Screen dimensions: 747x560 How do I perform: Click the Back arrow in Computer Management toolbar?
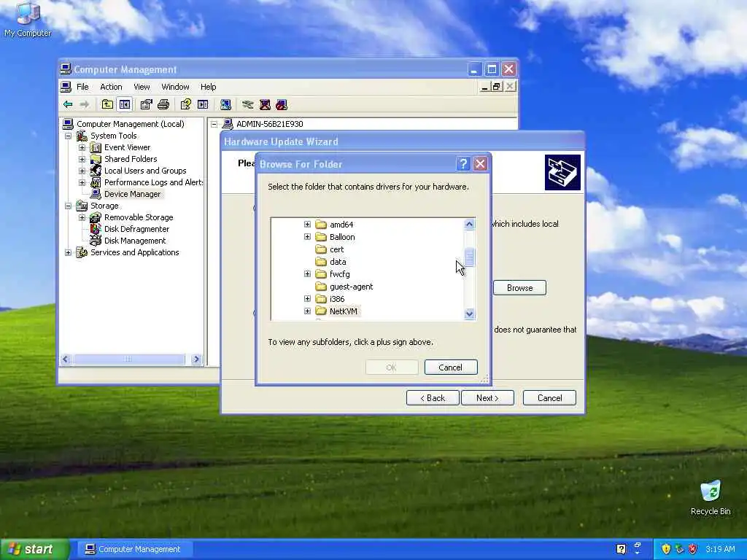click(x=68, y=104)
